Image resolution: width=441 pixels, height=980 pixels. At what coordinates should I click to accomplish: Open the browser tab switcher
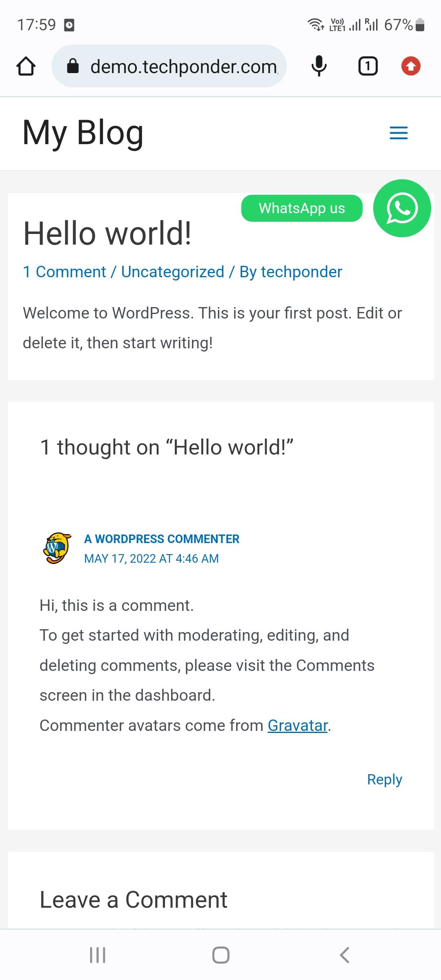coord(367,66)
